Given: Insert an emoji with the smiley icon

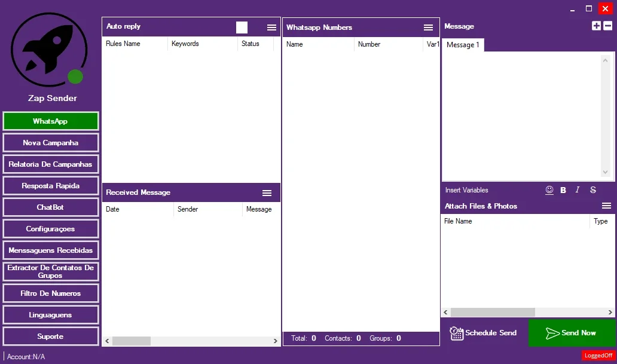Looking at the screenshot, I should point(549,190).
